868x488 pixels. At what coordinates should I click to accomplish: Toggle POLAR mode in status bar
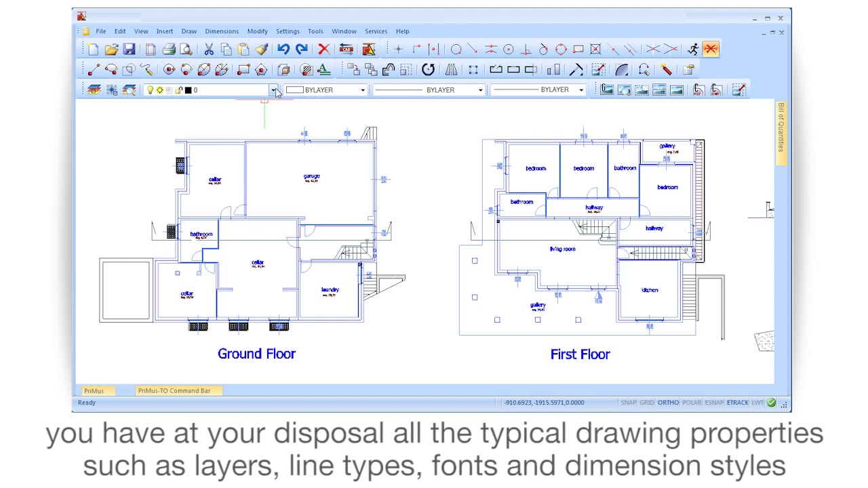pos(692,403)
